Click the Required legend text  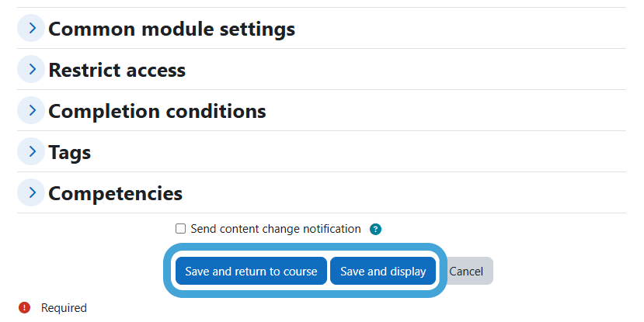[x=64, y=307]
